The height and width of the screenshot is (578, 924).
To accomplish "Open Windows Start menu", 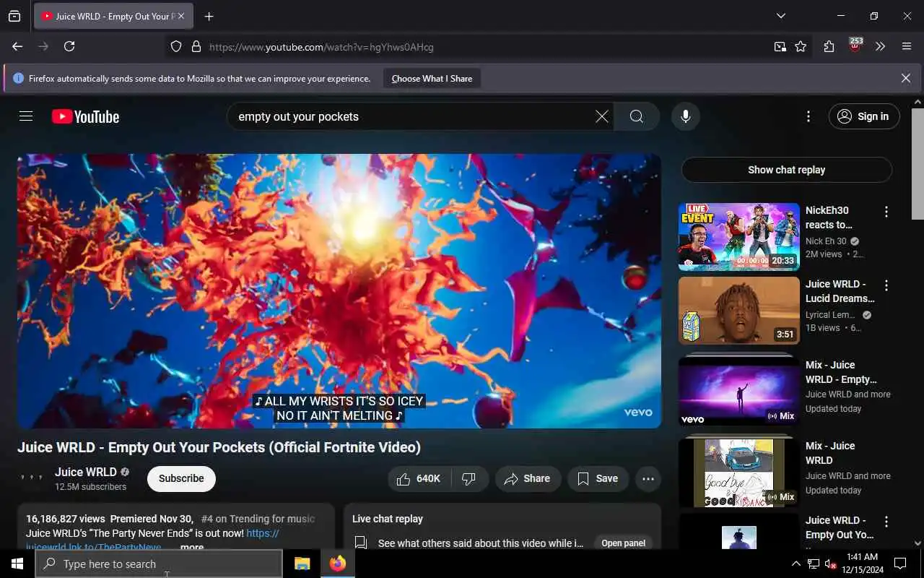I will tap(17, 564).
